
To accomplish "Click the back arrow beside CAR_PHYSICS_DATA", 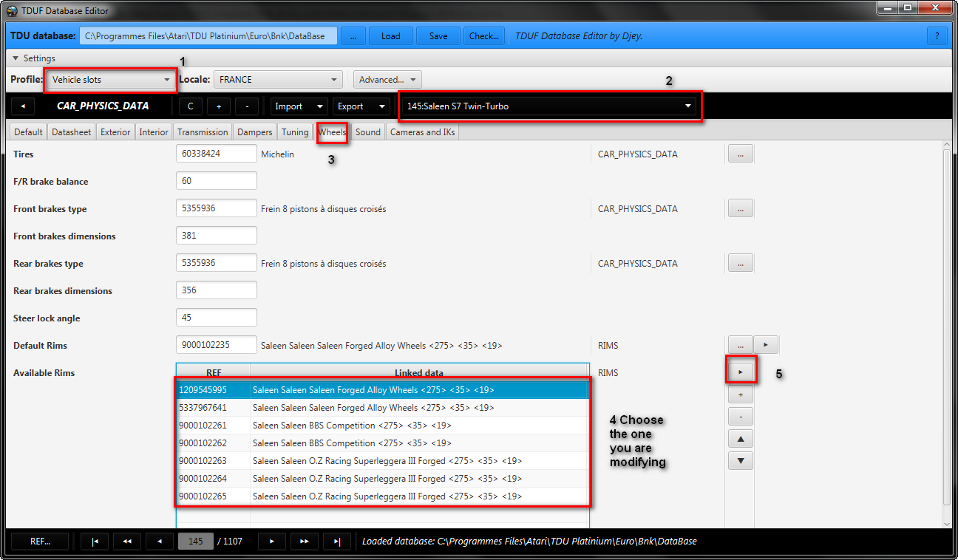I will (23, 106).
